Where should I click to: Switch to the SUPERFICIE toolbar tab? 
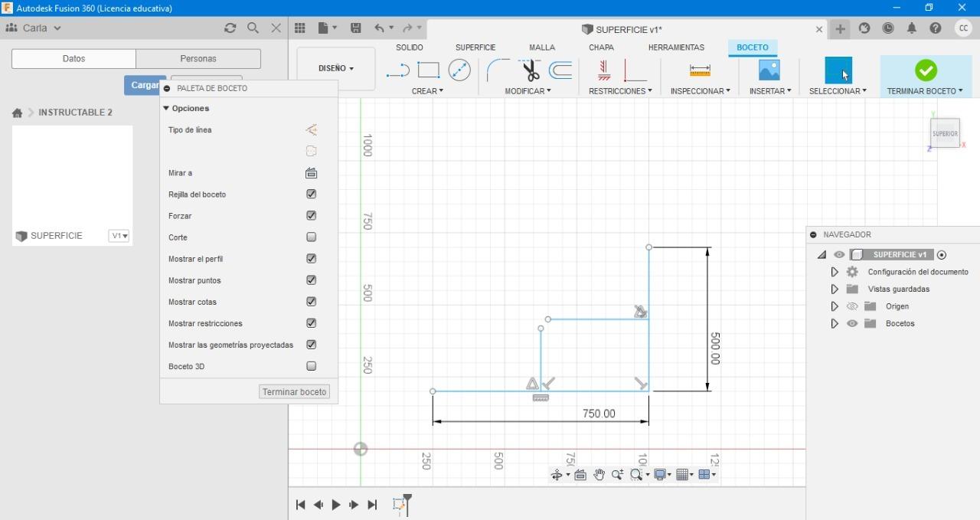coord(475,47)
